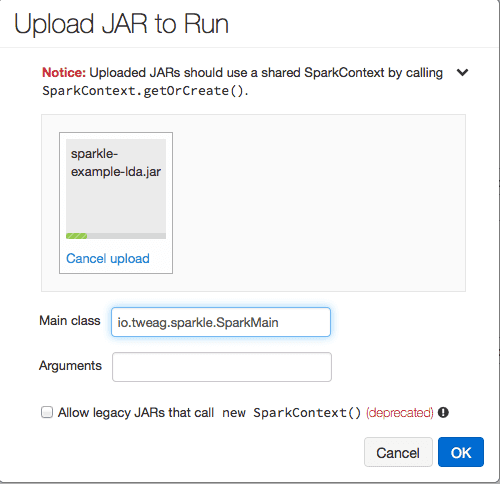Click the SparkContext.getOrCreate() code text
Viewport: 500px width, 484px height.
pos(144,91)
